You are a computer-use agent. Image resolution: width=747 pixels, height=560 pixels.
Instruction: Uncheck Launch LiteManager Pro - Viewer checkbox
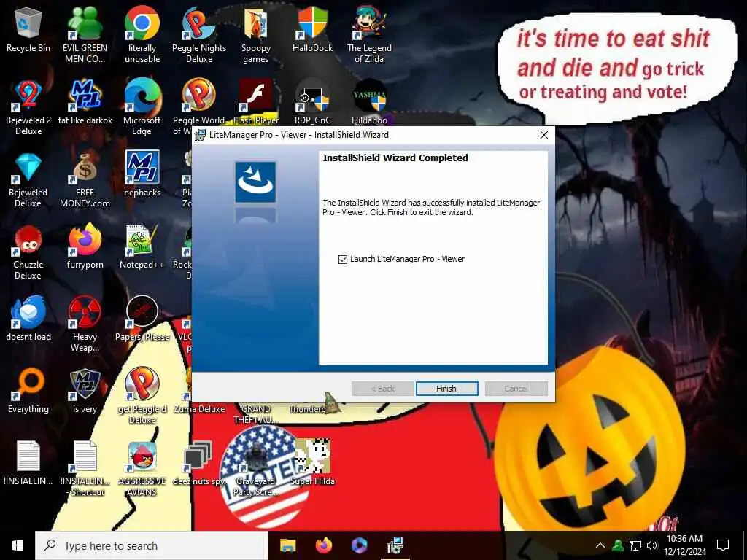tap(343, 259)
